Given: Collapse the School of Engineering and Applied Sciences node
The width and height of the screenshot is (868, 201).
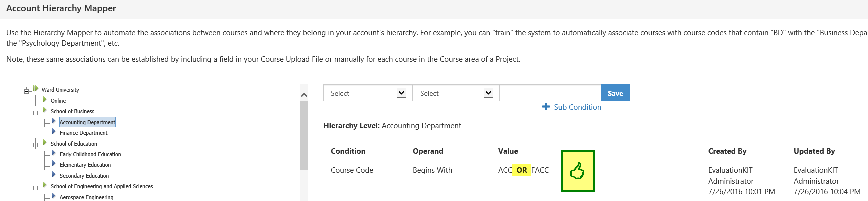Looking at the screenshot, I should point(35,188).
